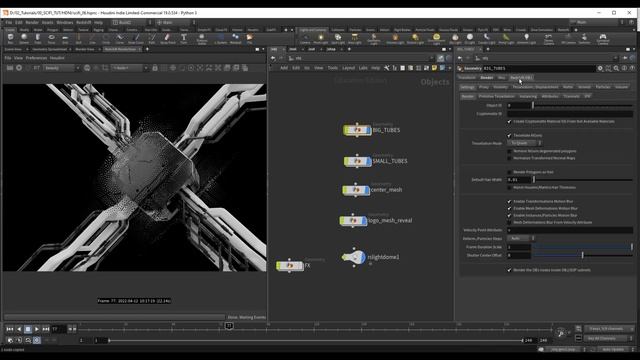This screenshot has width=640, height=360.
Task: Click the logo_mesh_reveal node icon
Action: (353, 220)
